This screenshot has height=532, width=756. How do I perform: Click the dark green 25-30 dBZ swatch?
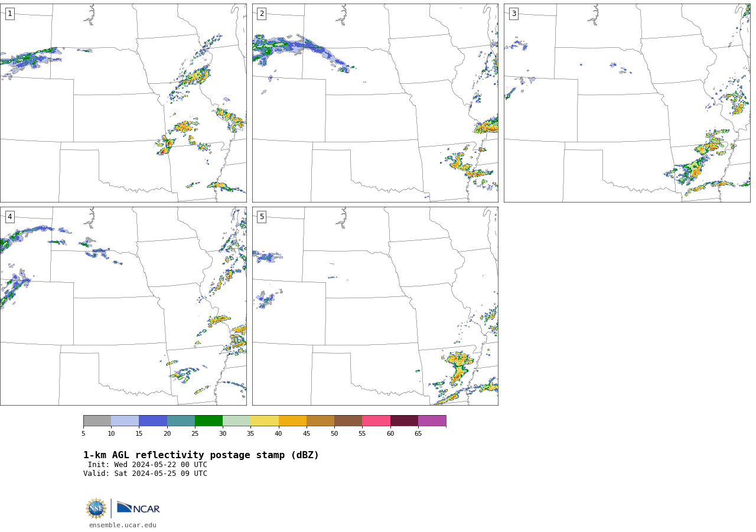[x=208, y=421]
